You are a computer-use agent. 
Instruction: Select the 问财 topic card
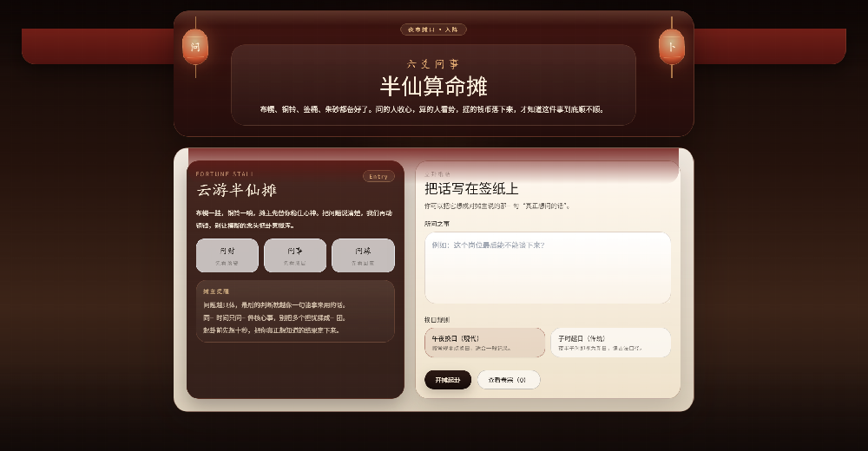point(227,256)
